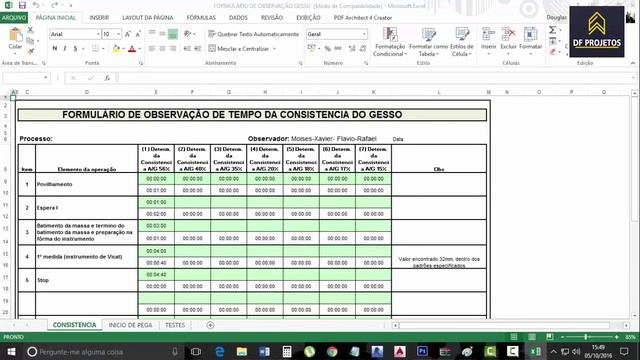This screenshot has height=360, width=640.
Task: Increase font size with the larger A icon
Action: pyautogui.click(x=128, y=34)
